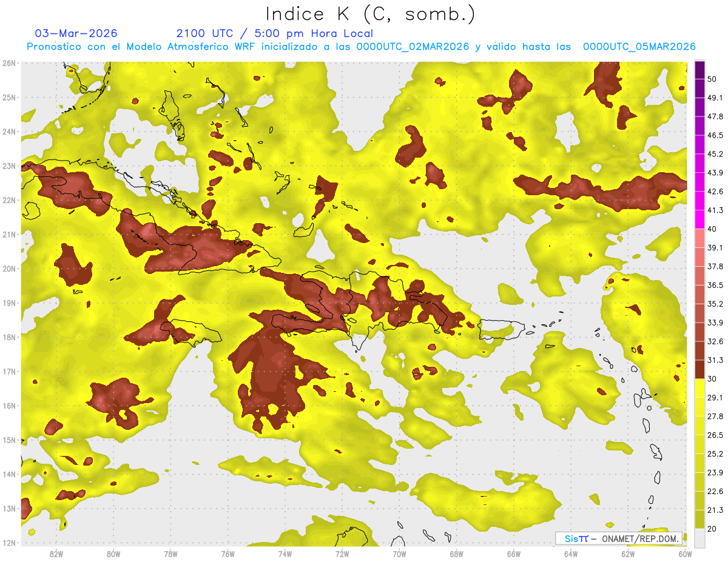728x562 pixels.
Task: Click colorbar label '45.2'
Action: 715,154
